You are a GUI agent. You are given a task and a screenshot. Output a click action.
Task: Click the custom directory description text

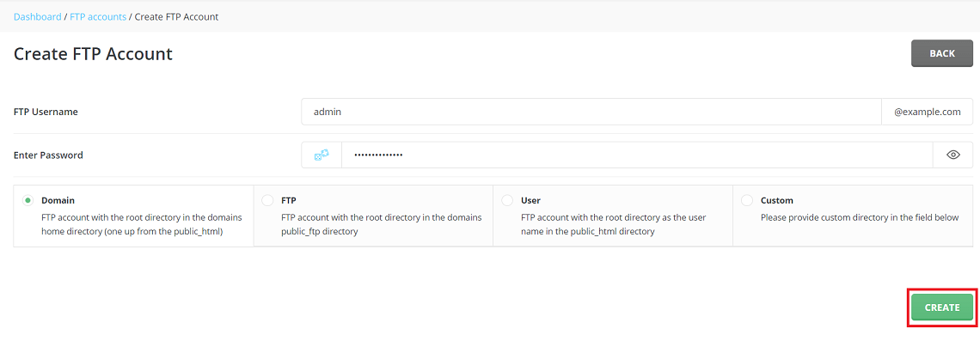[x=860, y=218]
